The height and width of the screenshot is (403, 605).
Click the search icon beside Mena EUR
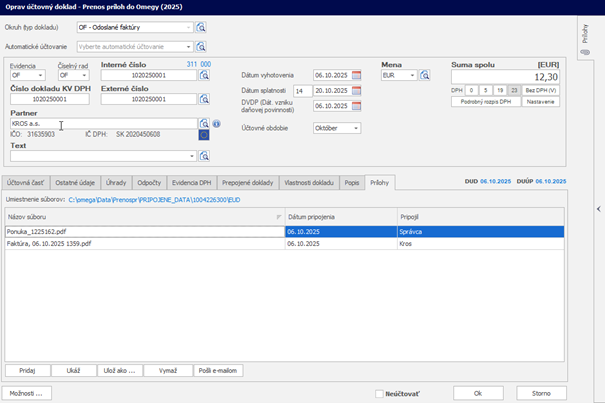425,75
